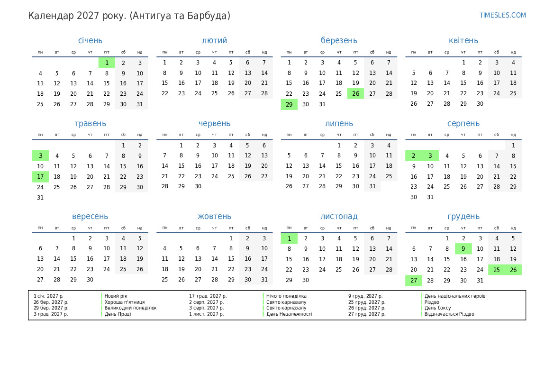Select the month heading 'березень'

point(339,40)
